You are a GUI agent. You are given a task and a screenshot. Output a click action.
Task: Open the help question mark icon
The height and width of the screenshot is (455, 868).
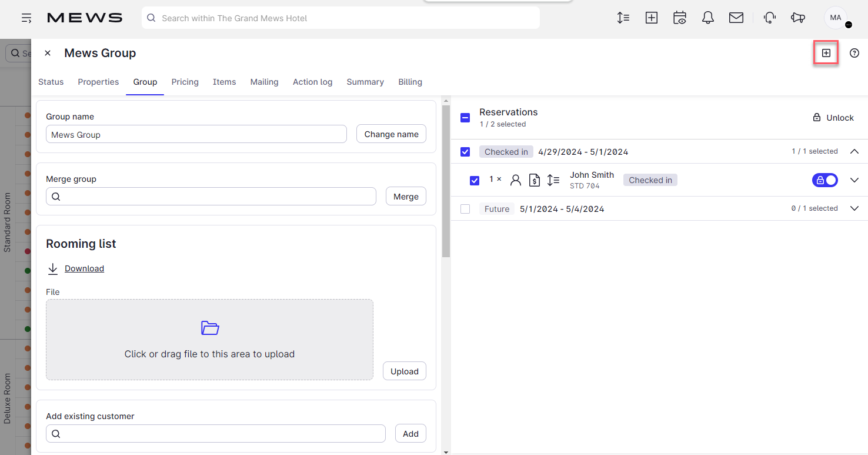click(854, 53)
